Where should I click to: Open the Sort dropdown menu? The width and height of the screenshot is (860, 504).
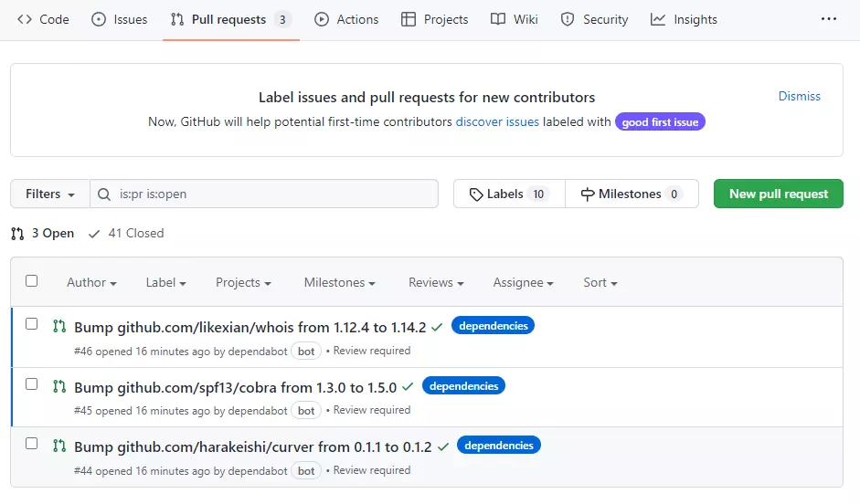click(600, 283)
